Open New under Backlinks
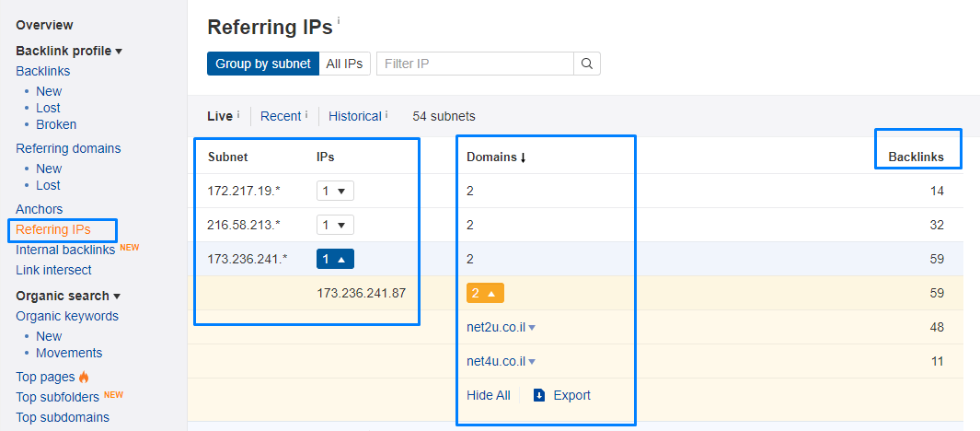 (49, 91)
